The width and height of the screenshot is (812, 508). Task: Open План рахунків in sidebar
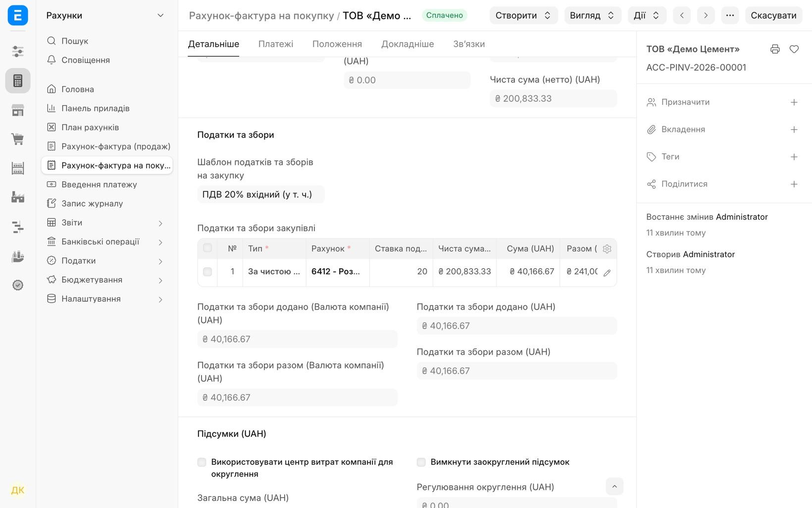[107, 127]
